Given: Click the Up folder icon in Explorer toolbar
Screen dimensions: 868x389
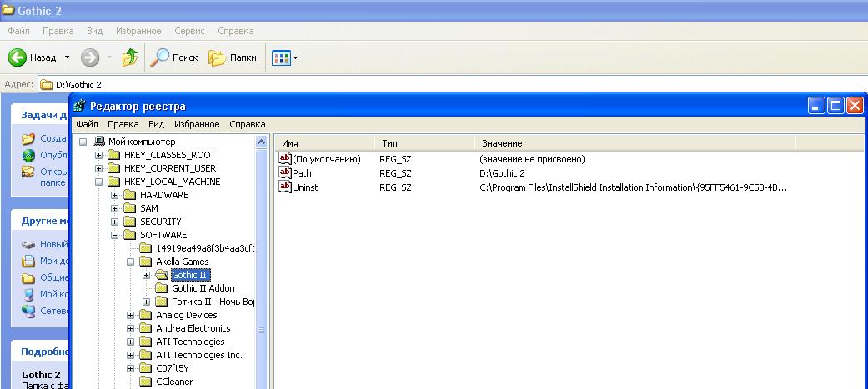Looking at the screenshot, I should 129,57.
